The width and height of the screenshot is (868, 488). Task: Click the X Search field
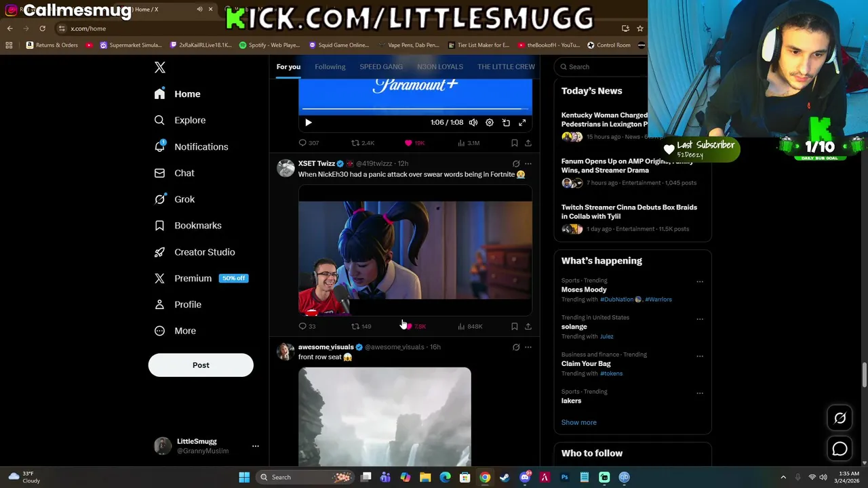tap(602, 66)
